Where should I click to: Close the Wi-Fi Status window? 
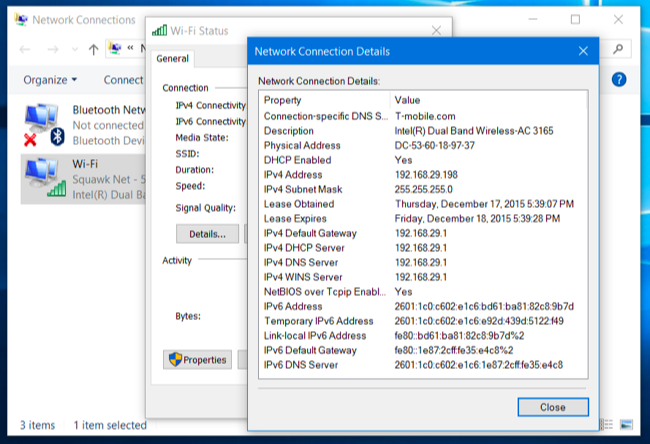tap(436, 30)
